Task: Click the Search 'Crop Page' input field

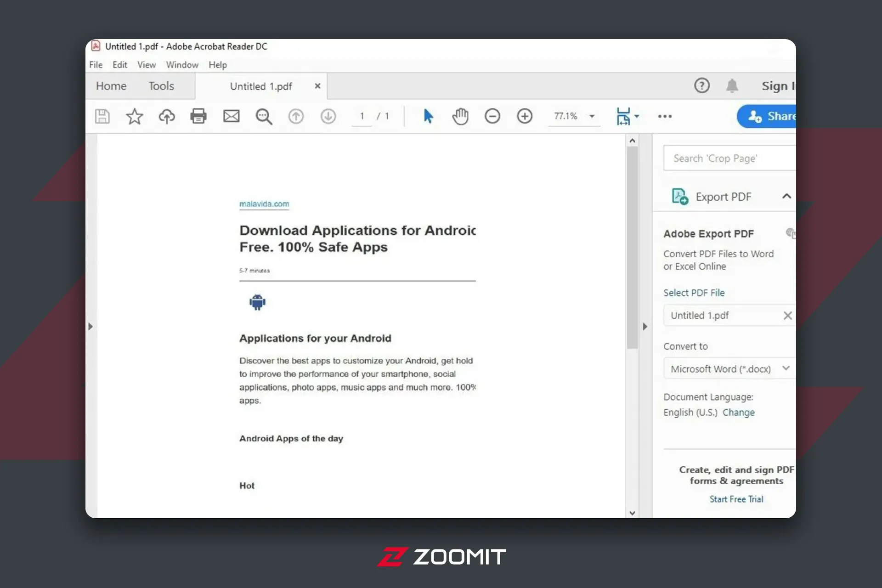Action: coord(729,158)
